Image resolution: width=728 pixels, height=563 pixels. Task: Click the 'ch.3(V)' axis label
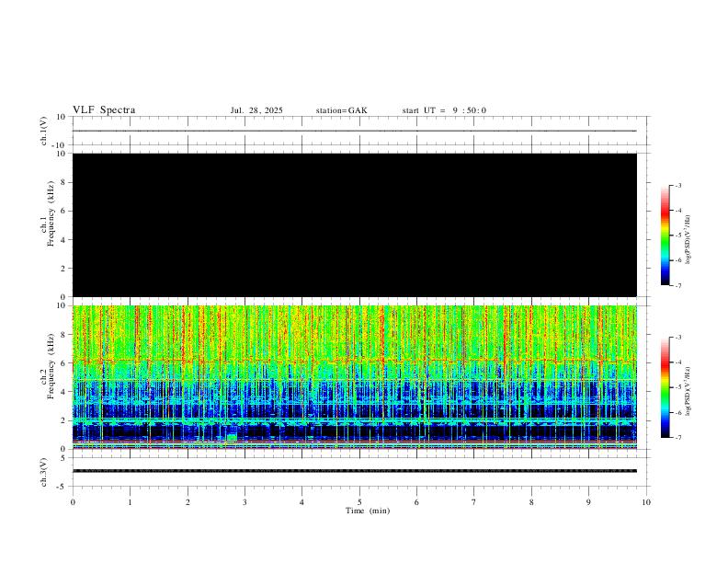coord(44,472)
